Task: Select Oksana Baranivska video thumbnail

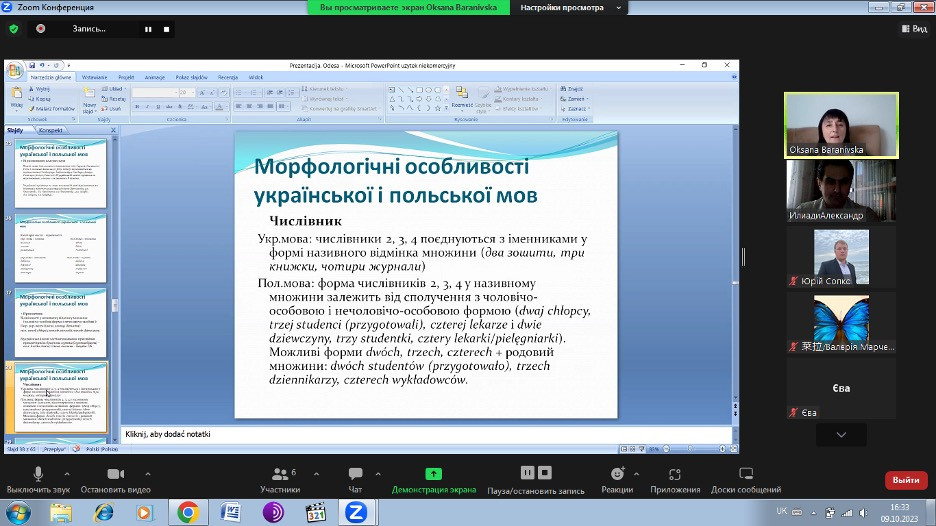Action: point(840,124)
